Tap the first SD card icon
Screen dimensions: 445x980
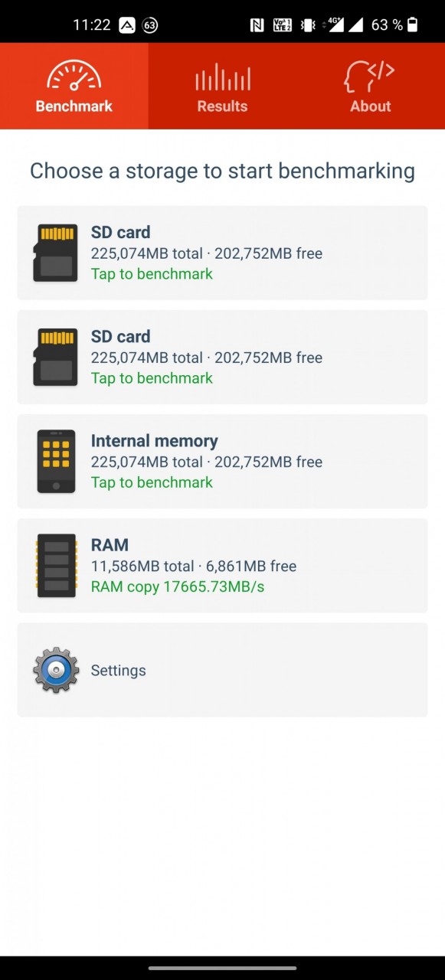pos(56,253)
